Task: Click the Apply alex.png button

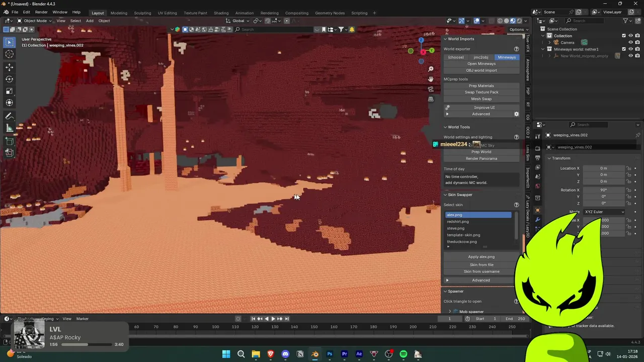Action: [481, 257]
